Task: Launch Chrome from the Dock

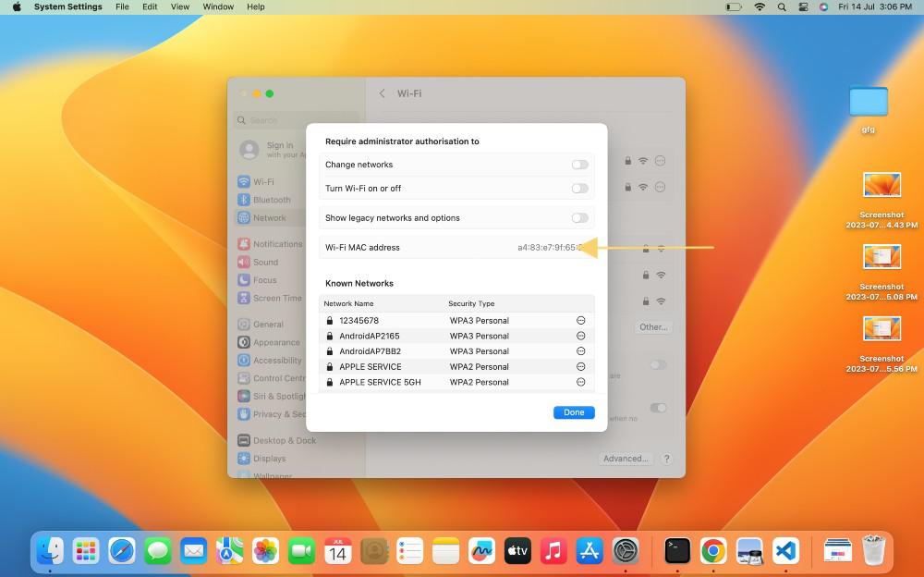Action: [x=713, y=549]
